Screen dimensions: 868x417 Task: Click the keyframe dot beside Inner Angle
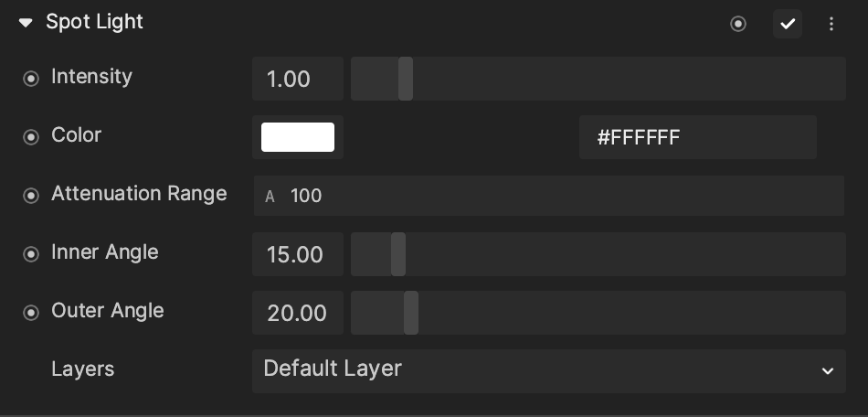pyautogui.click(x=31, y=254)
